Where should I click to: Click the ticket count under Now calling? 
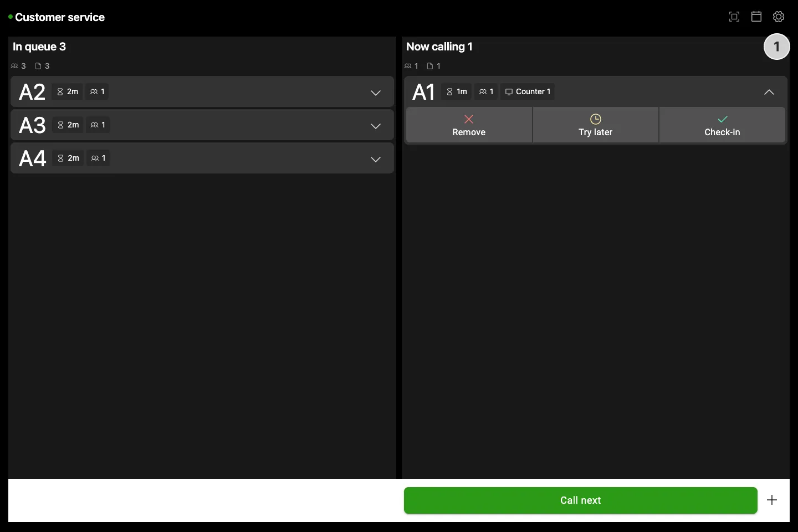point(434,66)
